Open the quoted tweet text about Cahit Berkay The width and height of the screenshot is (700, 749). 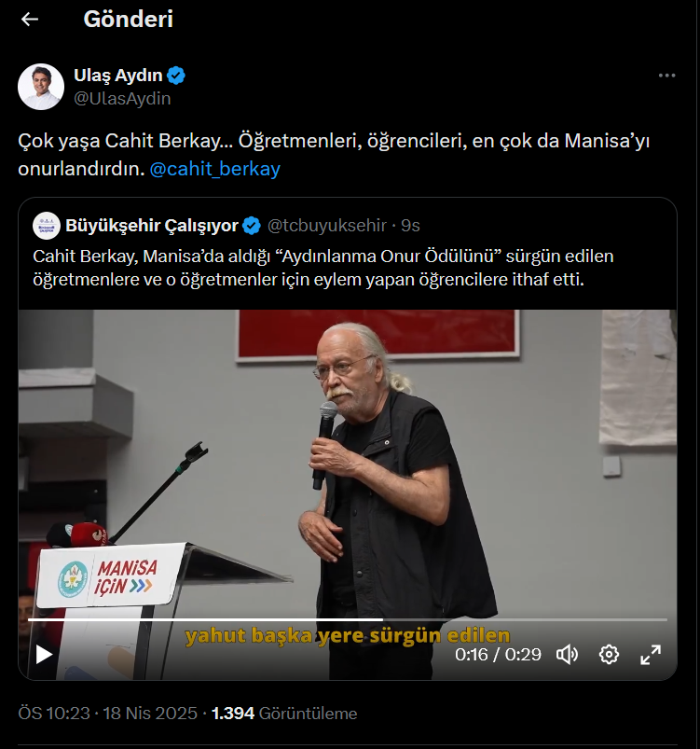pyautogui.click(x=323, y=268)
